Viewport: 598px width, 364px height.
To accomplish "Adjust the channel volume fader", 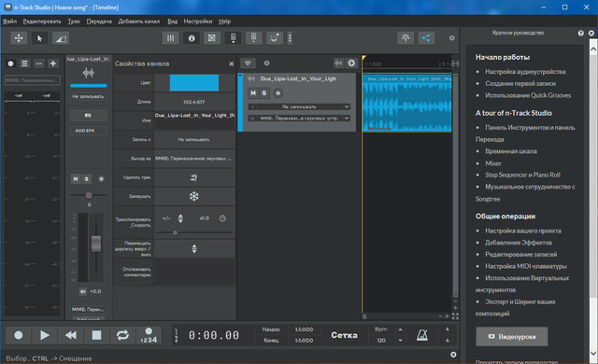I will 96,244.
